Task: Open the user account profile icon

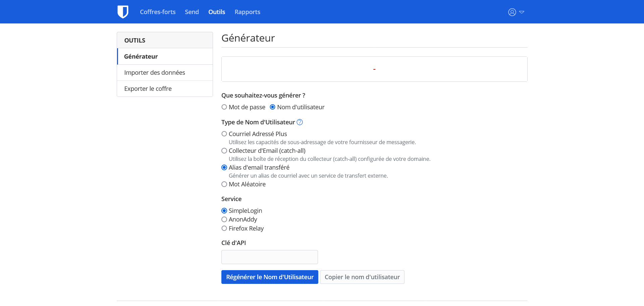Action: (x=512, y=12)
